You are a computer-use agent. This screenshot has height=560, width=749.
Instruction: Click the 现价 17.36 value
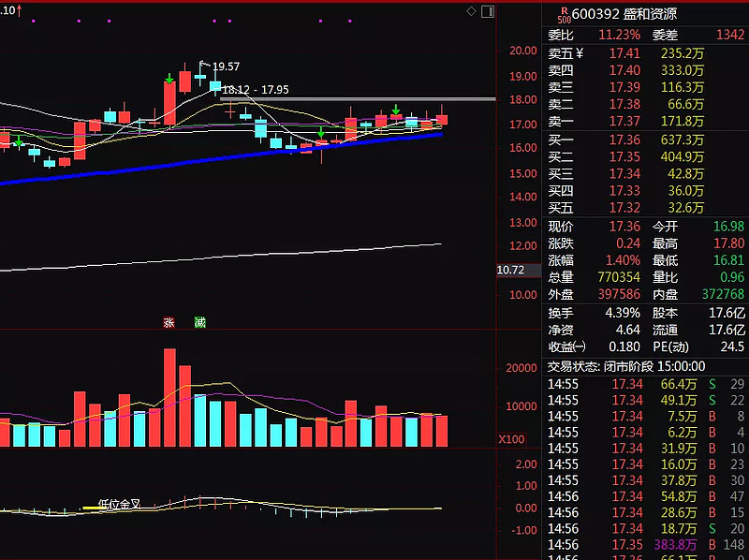click(x=624, y=227)
